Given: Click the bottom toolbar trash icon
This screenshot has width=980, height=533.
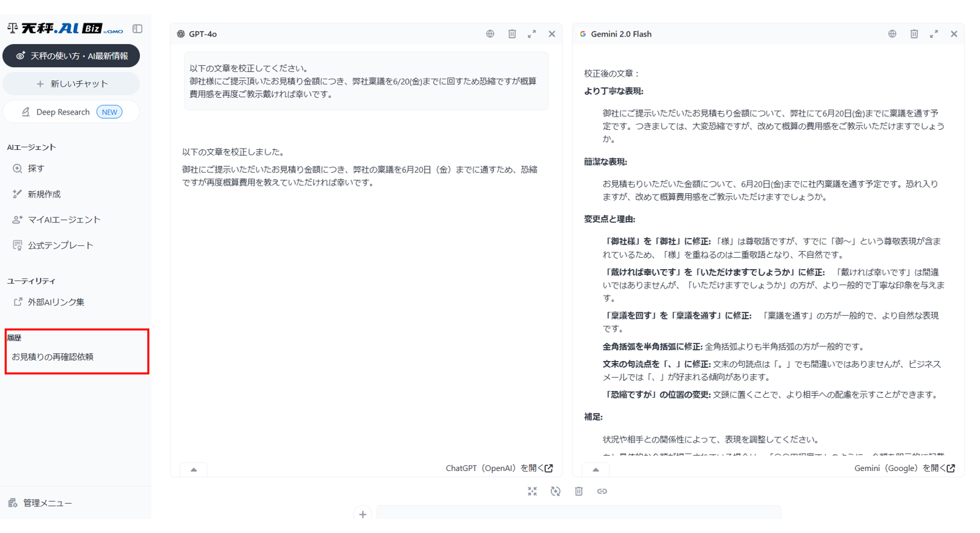Looking at the screenshot, I should click(579, 491).
